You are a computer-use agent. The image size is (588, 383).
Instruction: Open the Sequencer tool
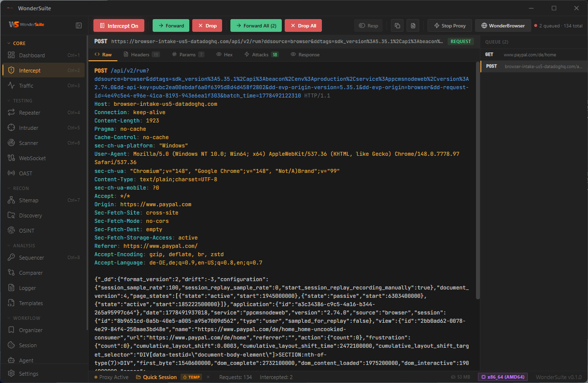coord(43,258)
